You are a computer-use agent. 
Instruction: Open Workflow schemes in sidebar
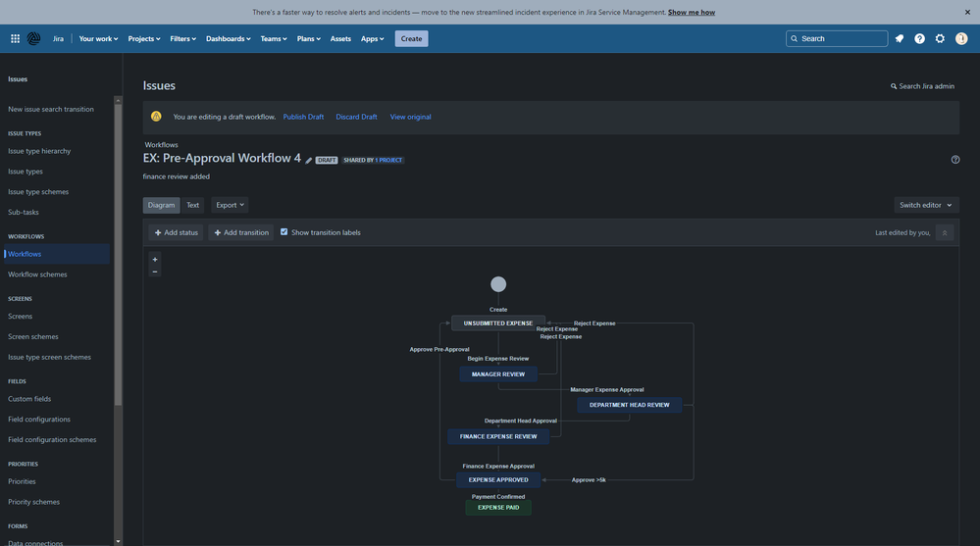37,274
